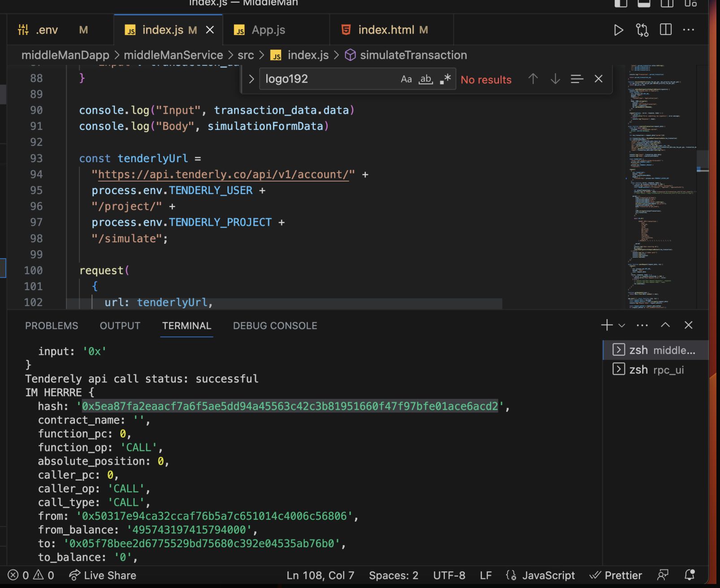This screenshot has width=720, height=588.
Task: Run the file with the play icon
Action: coord(618,30)
